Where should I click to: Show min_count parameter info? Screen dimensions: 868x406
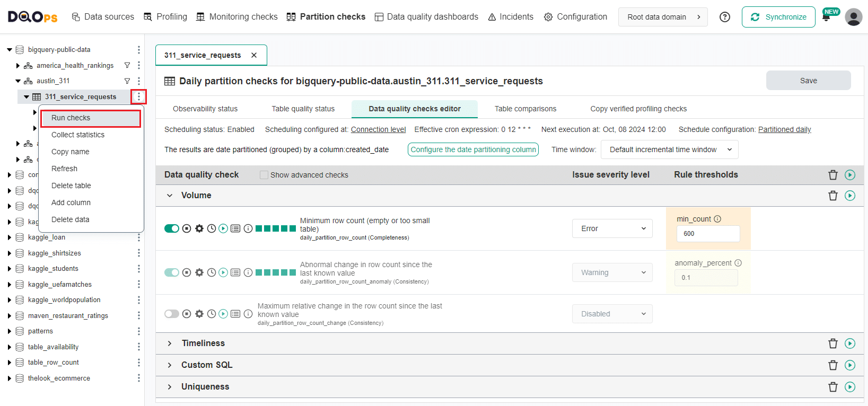[717, 219]
